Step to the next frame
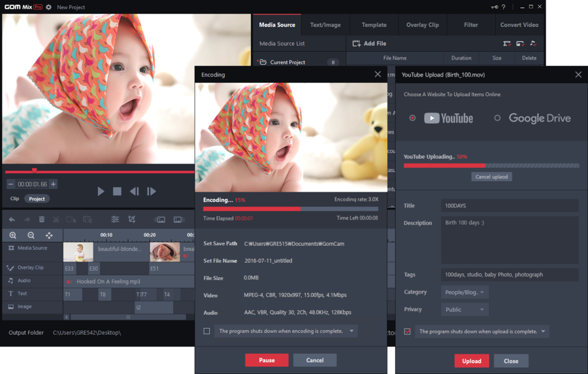 tap(152, 192)
